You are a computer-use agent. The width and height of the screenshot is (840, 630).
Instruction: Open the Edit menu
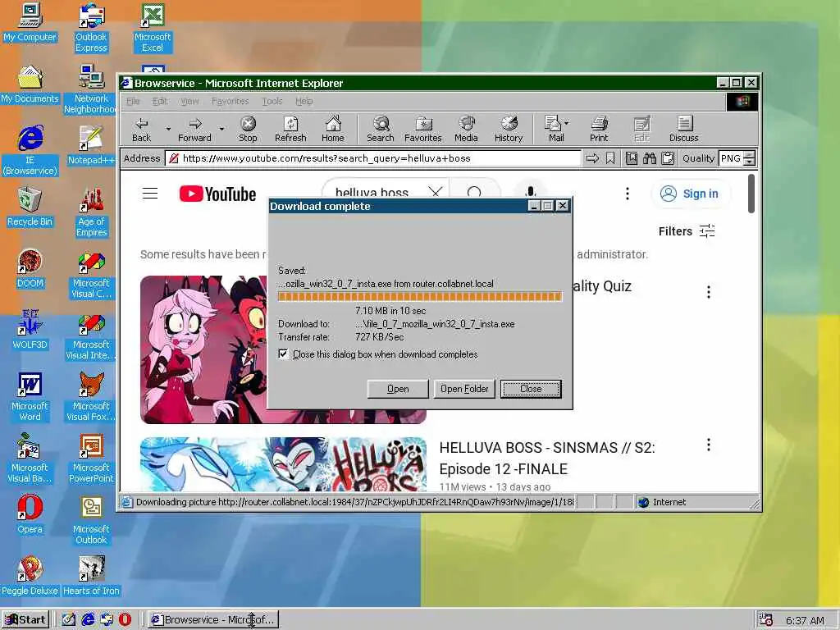tap(160, 101)
